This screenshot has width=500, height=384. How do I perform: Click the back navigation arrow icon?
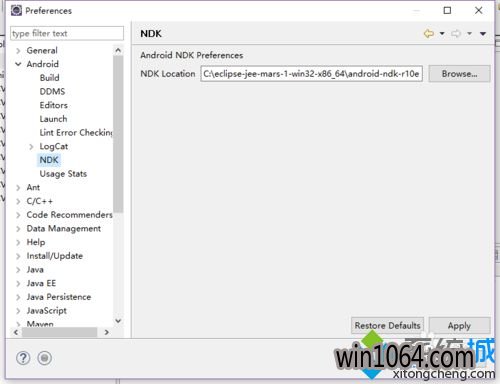429,33
